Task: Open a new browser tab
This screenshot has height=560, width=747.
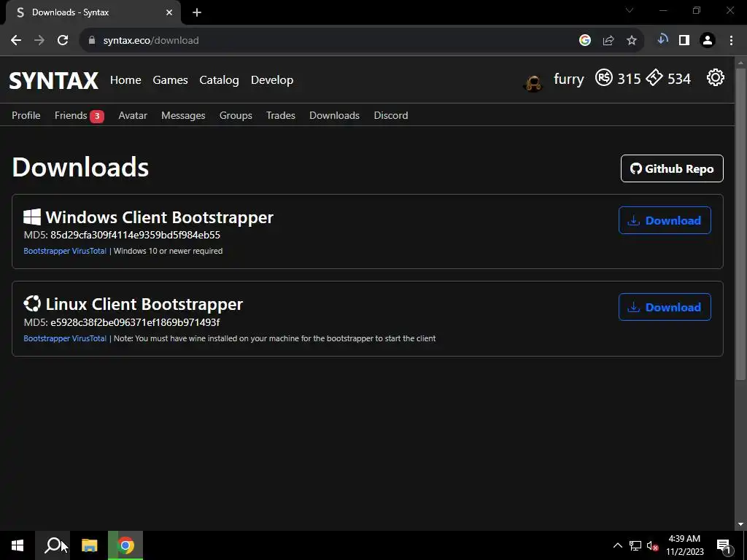Action: point(197,12)
